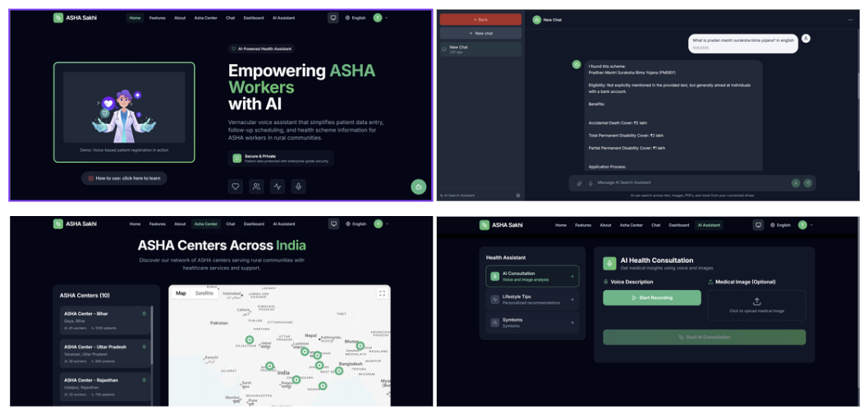Click the people icon in the hero icon row
The image size is (868, 414).
256,186
